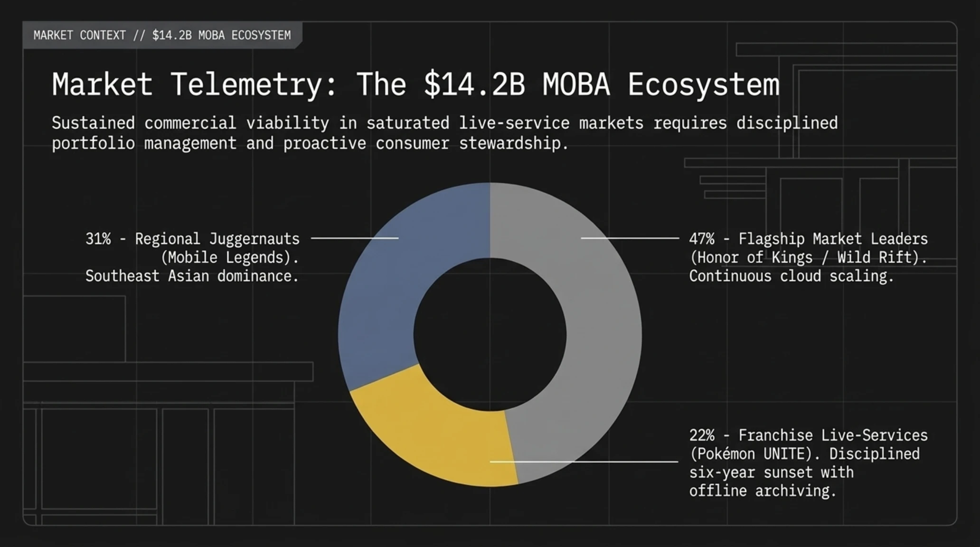Click 'Southeast Asian dominance.' text line

tap(192, 276)
